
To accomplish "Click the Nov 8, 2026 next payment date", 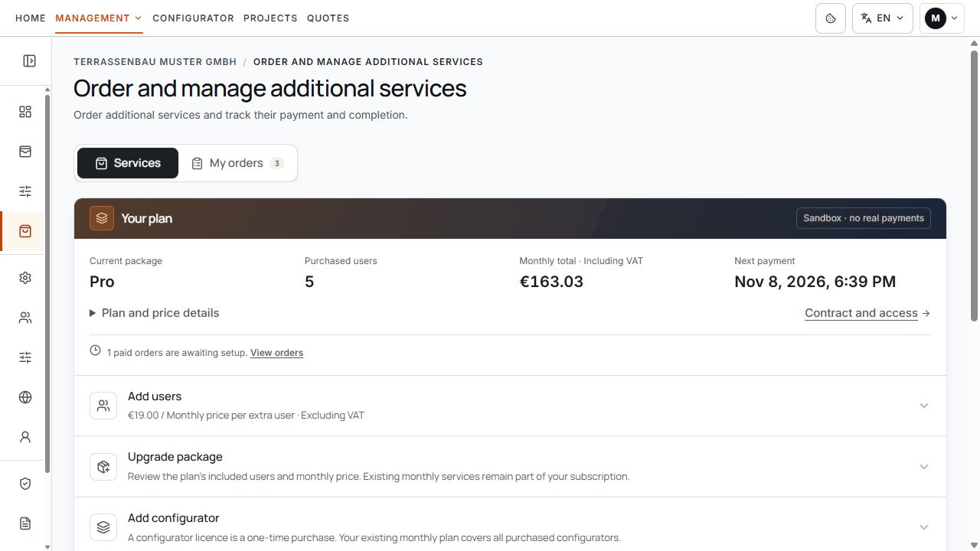I will point(815,282).
